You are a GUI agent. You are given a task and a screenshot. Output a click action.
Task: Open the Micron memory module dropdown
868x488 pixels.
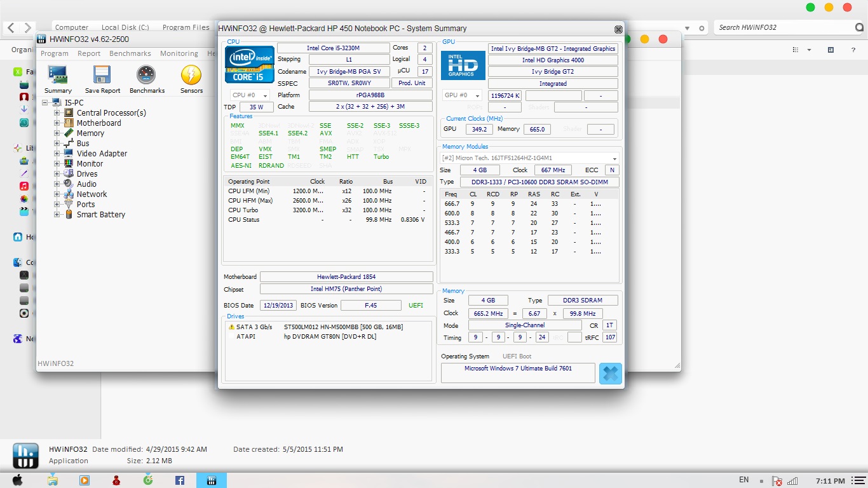(x=529, y=158)
